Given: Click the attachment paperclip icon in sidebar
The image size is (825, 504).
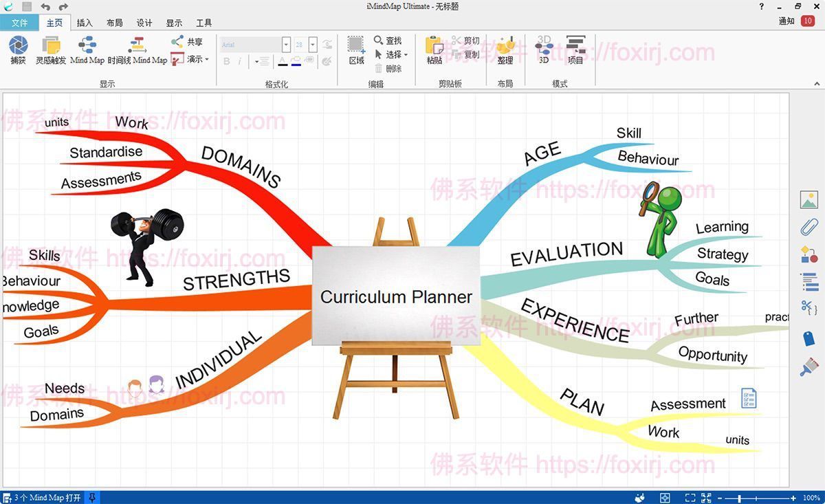Looking at the screenshot, I should pos(809,227).
